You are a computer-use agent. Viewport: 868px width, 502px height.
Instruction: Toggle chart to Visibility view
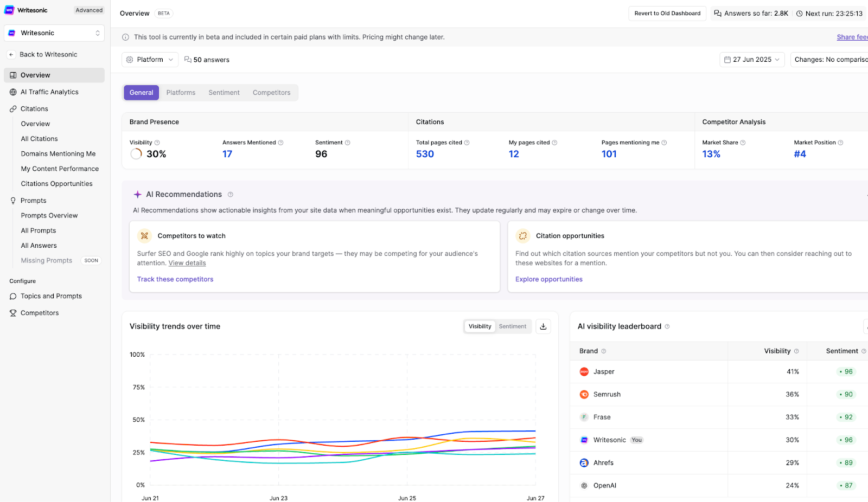[480, 326]
